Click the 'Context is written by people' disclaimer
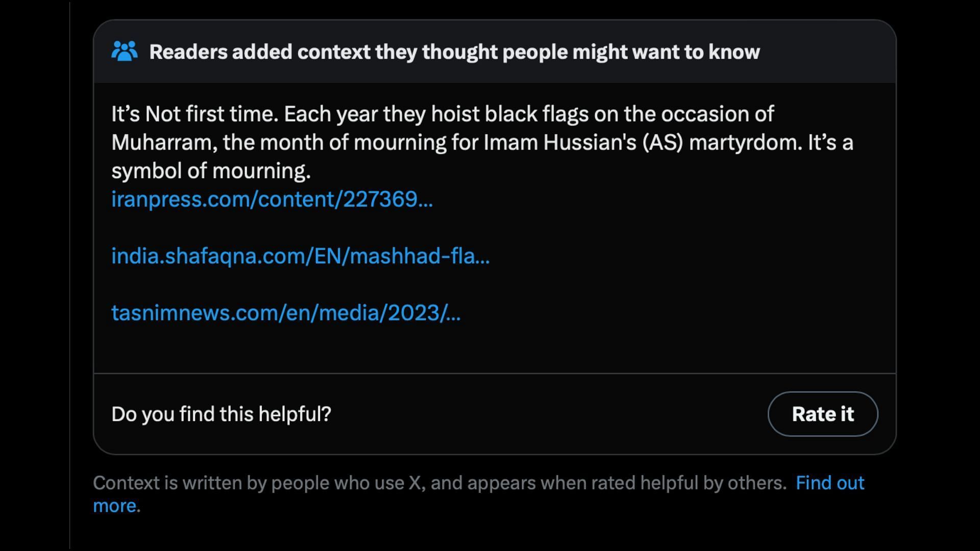 pyautogui.click(x=439, y=483)
